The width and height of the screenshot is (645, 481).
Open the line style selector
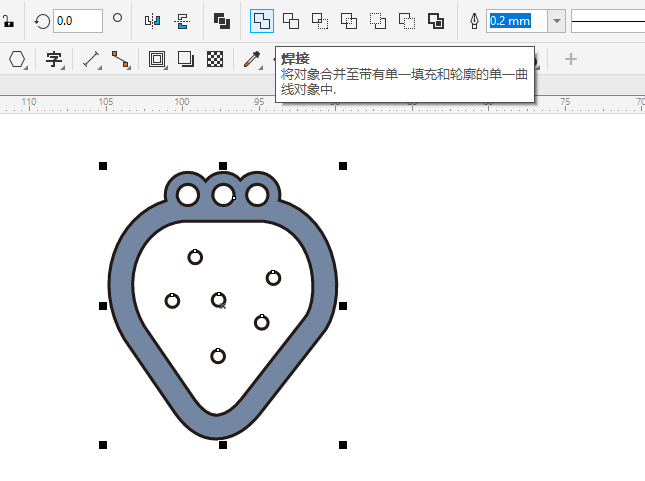coord(608,21)
